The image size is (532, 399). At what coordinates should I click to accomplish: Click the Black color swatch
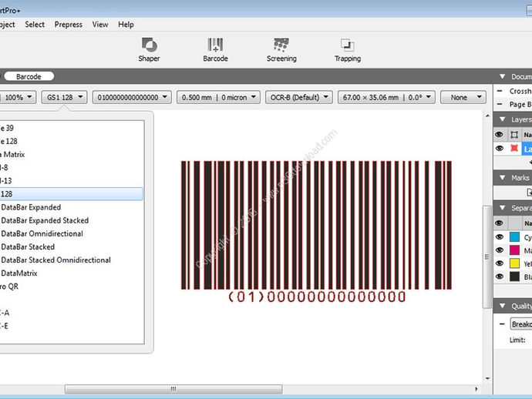point(515,277)
